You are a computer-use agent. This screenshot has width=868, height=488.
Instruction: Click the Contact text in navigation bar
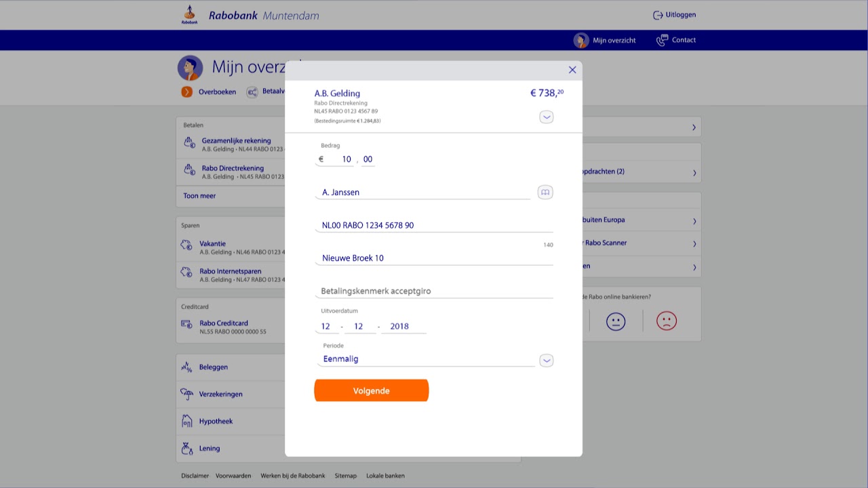(x=684, y=40)
